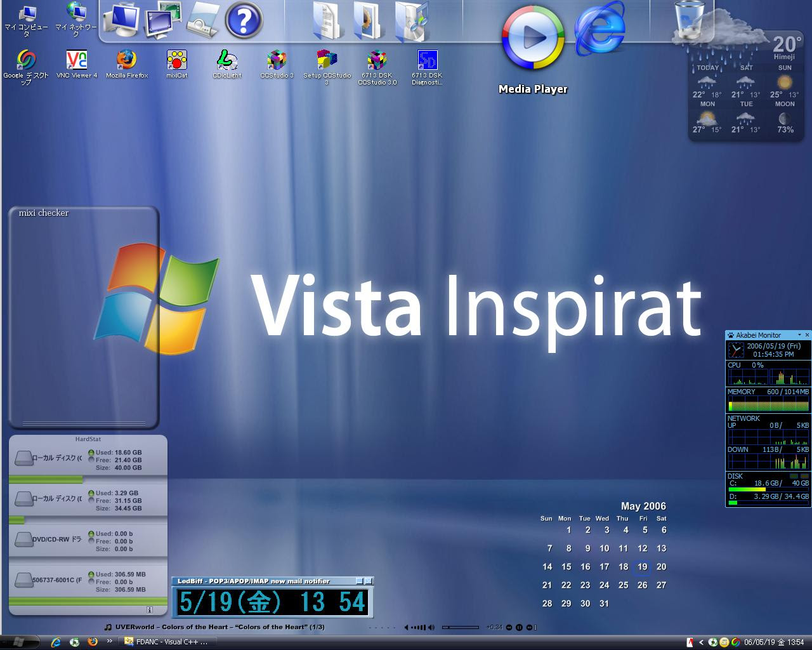Click first ローカル ディスク drive in HardStat
This screenshot has height=650, width=812.
(88, 460)
